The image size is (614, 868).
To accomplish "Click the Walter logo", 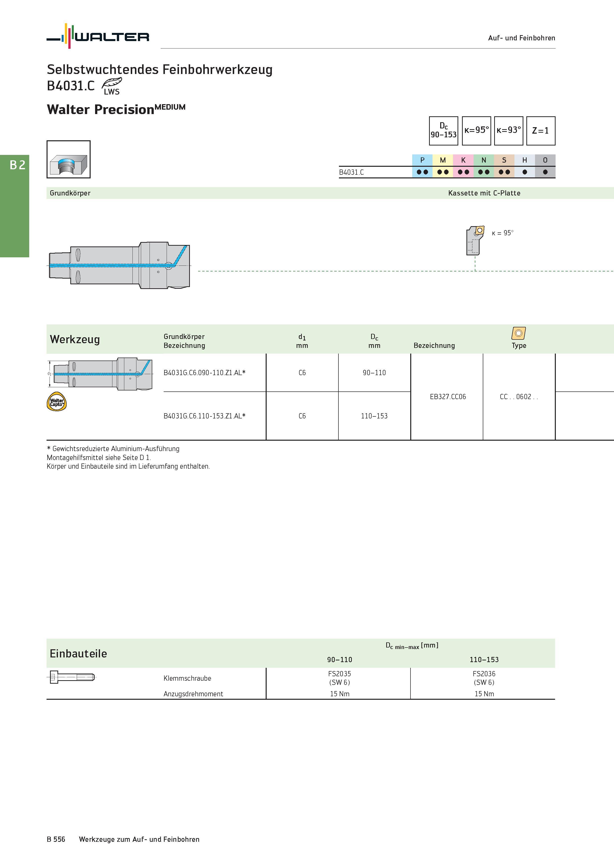I will [98, 36].
